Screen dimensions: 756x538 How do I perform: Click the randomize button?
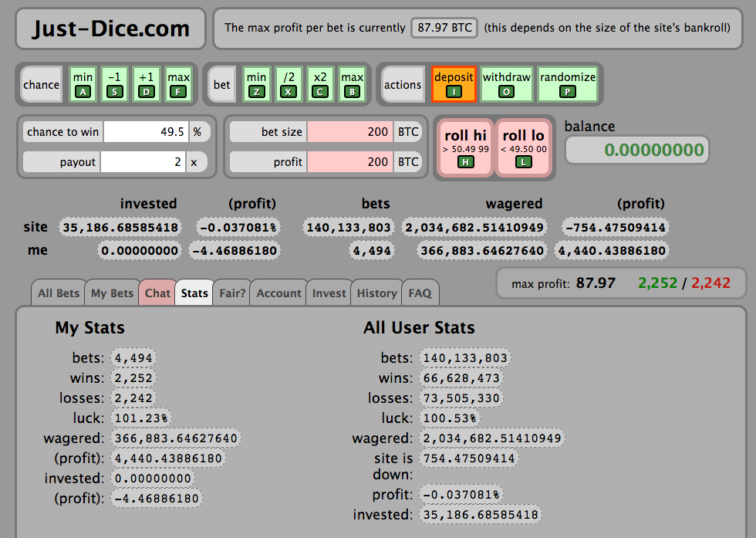568,84
